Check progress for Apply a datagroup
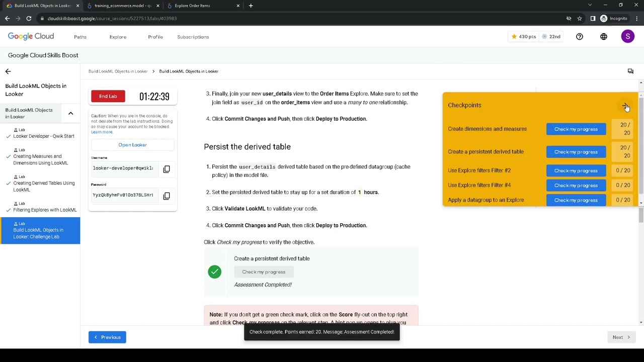The image size is (644, 362). [576, 200]
